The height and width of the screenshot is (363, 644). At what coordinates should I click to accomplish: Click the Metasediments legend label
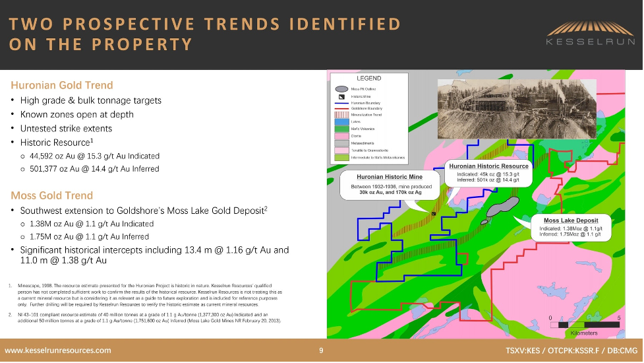coord(363,143)
